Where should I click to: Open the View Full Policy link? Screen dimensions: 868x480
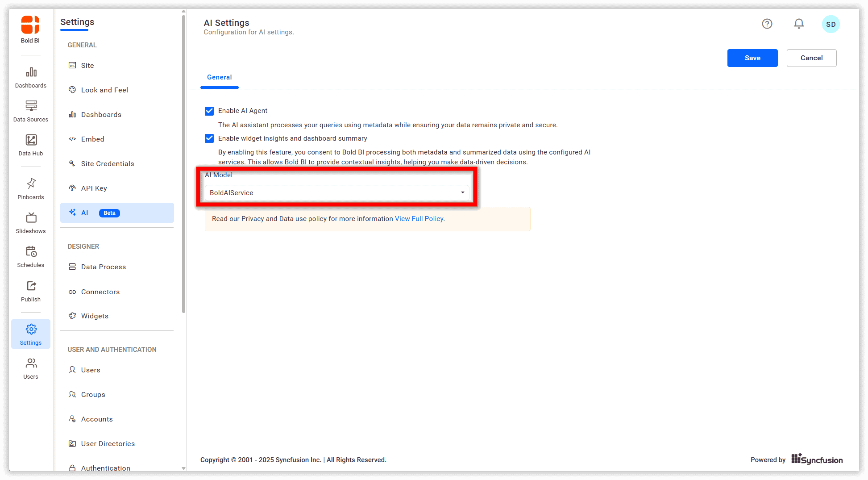(419, 219)
